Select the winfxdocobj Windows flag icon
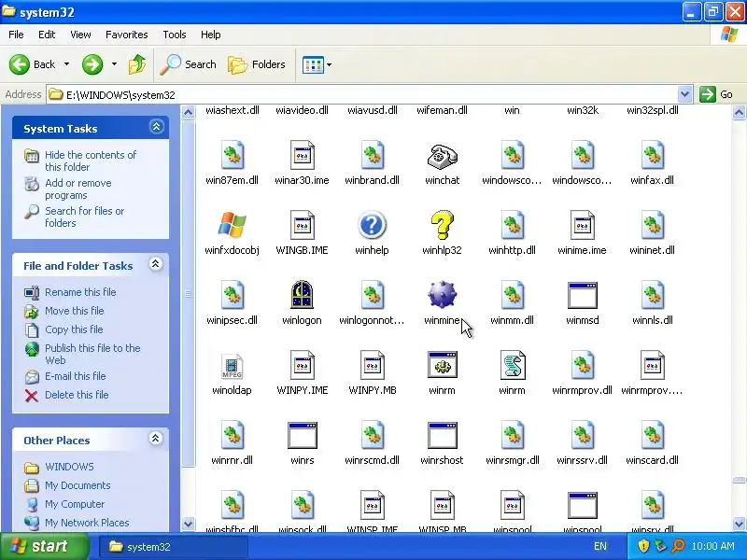747x560 pixels. click(232, 225)
